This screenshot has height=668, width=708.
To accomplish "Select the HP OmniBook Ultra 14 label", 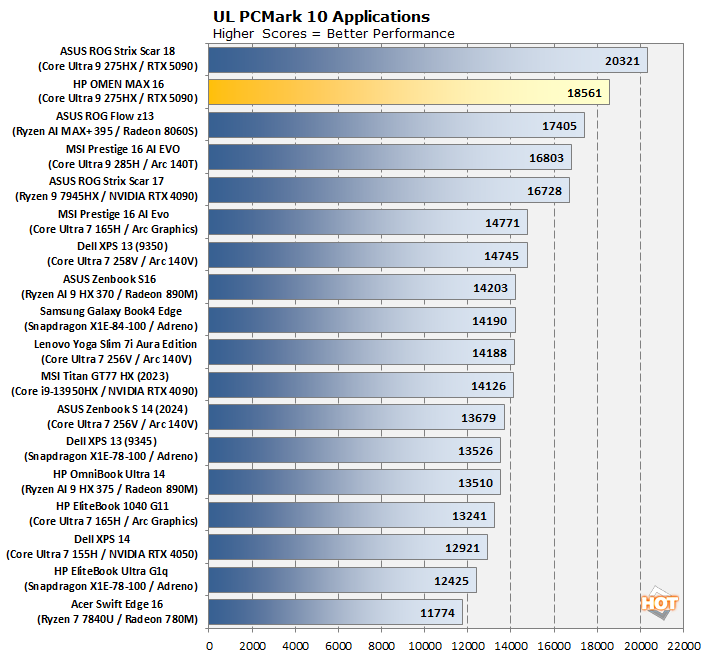I will point(109,482).
